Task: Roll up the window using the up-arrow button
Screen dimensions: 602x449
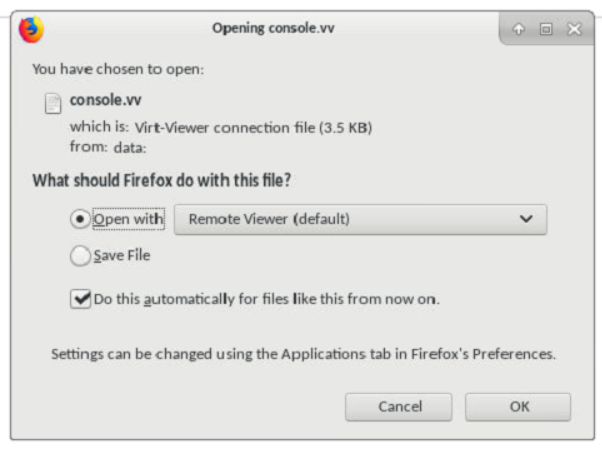Action: (x=518, y=30)
